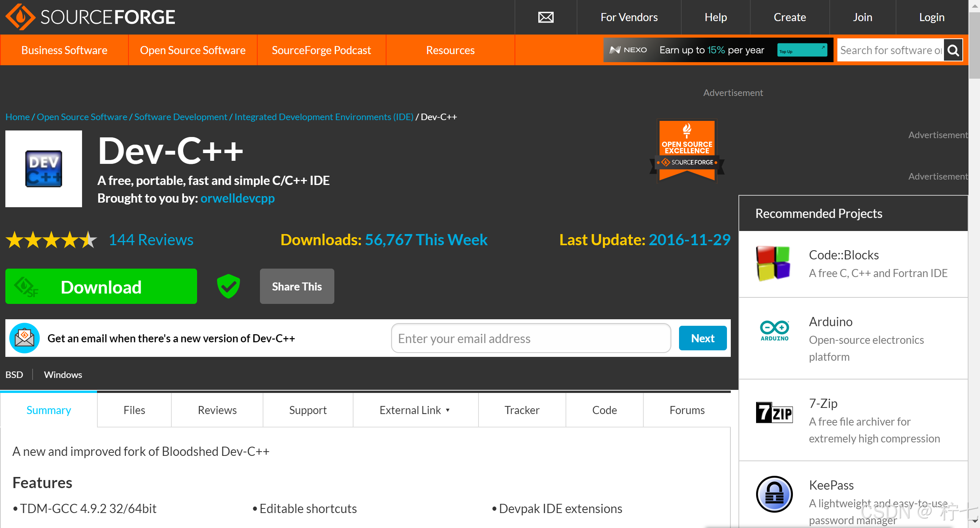Expand the External Link dropdown tab

[415, 410]
